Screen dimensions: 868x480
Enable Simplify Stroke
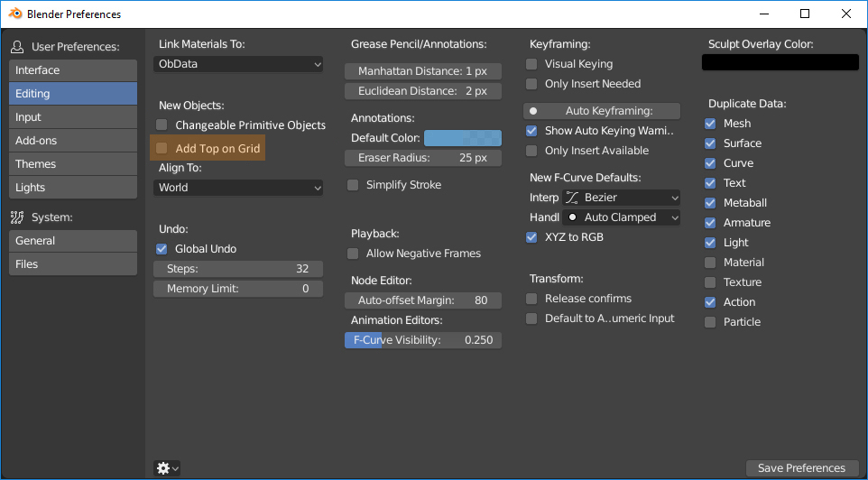pos(353,185)
